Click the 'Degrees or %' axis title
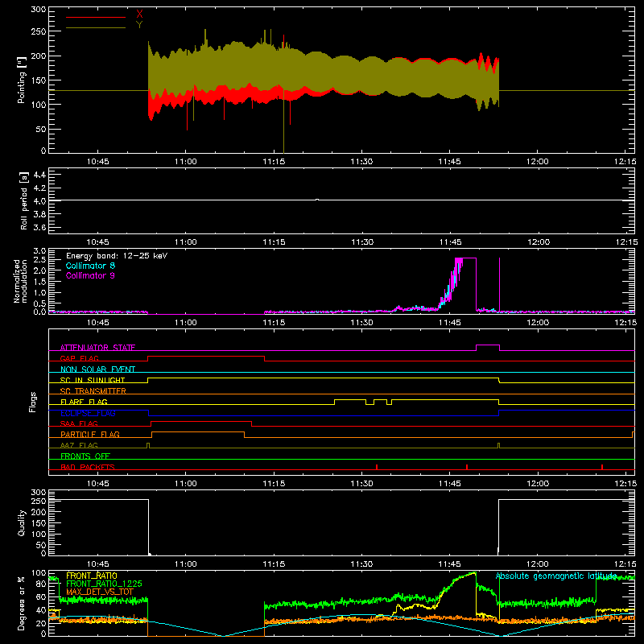The image size is (644, 644). (x=21, y=603)
